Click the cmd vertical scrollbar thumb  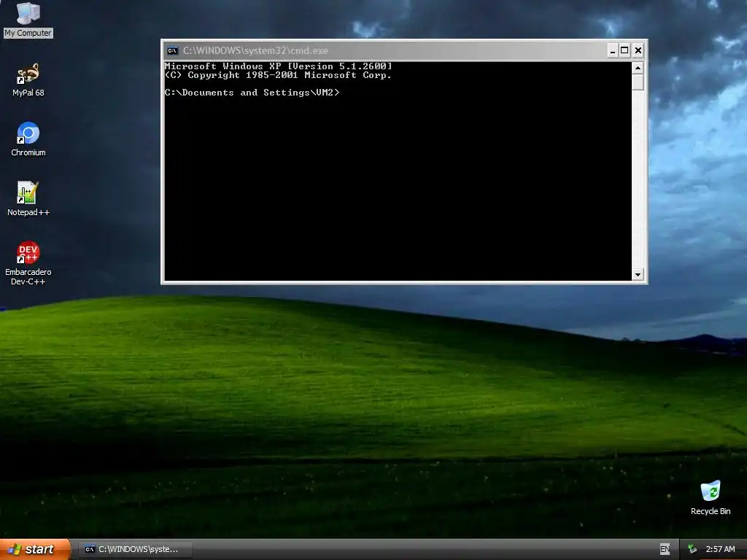coord(638,82)
